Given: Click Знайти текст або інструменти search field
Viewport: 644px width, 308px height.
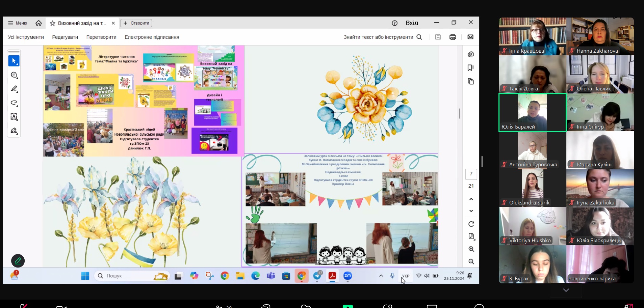Looking at the screenshot, I should point(383,37).
